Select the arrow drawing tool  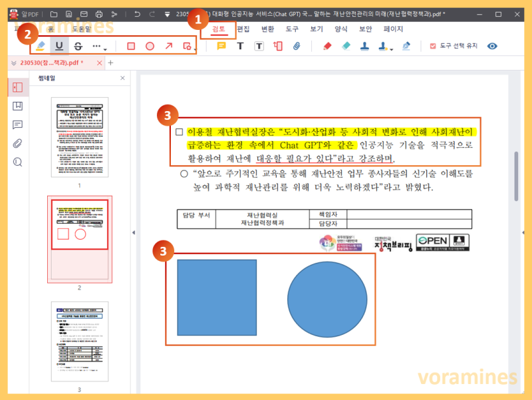[169, 46]
